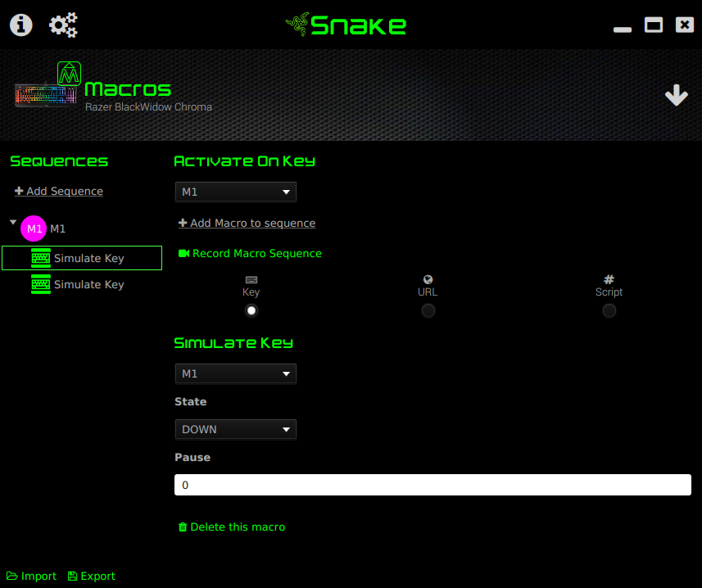This screenshot has height=588, width=702.
Task: Select the BlackWidow Chroma keyboard thumbnail
Action: coord(45,95)
